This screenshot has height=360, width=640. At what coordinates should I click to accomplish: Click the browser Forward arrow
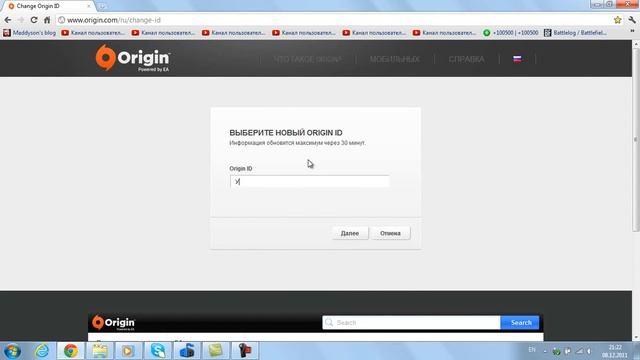click(21, 20)
